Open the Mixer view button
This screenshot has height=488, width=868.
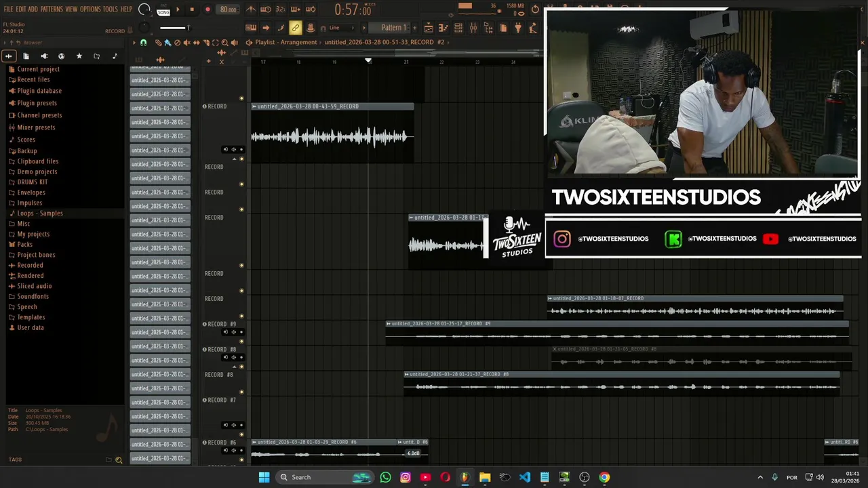pos(473,28)
